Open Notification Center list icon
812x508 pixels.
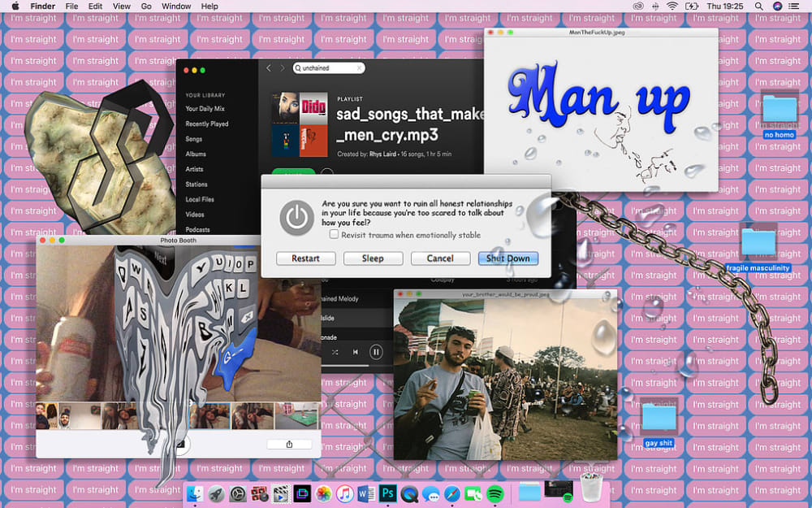794,7
